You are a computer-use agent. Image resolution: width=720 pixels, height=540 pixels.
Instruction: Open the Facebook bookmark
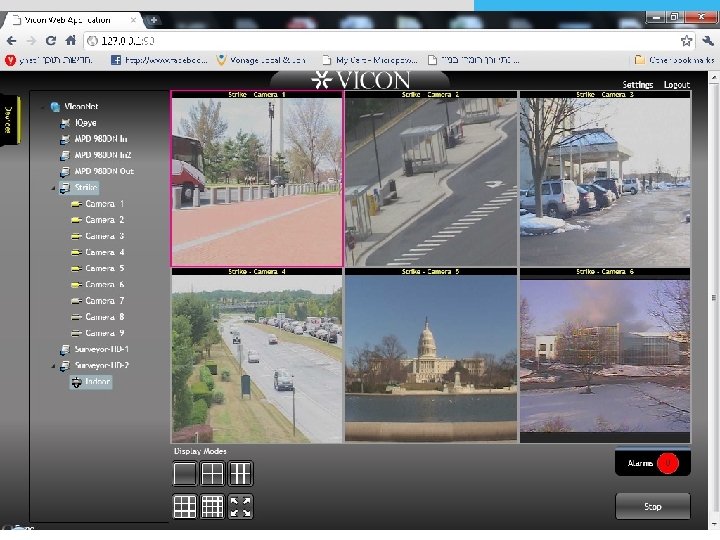coord(159,60)
